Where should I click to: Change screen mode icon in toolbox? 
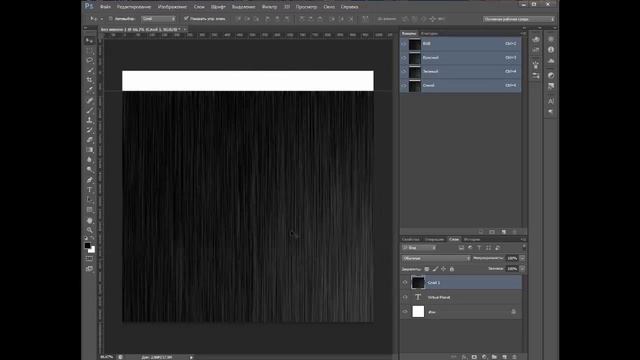[89, 269]
